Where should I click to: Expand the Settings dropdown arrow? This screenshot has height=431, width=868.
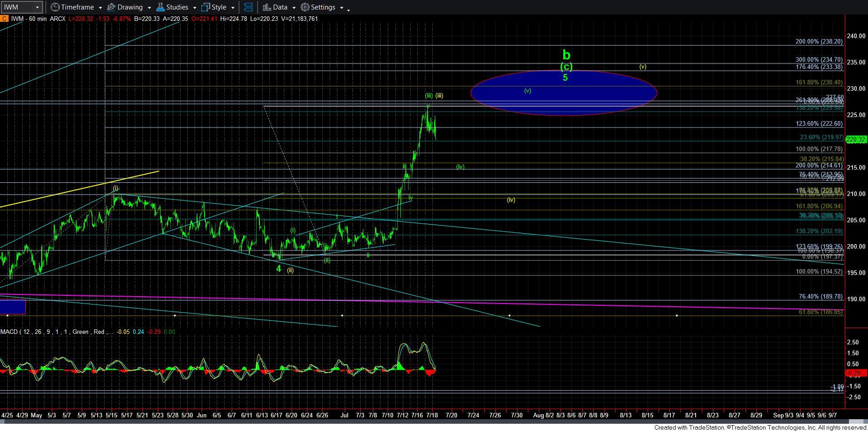[x=341, y=8]
